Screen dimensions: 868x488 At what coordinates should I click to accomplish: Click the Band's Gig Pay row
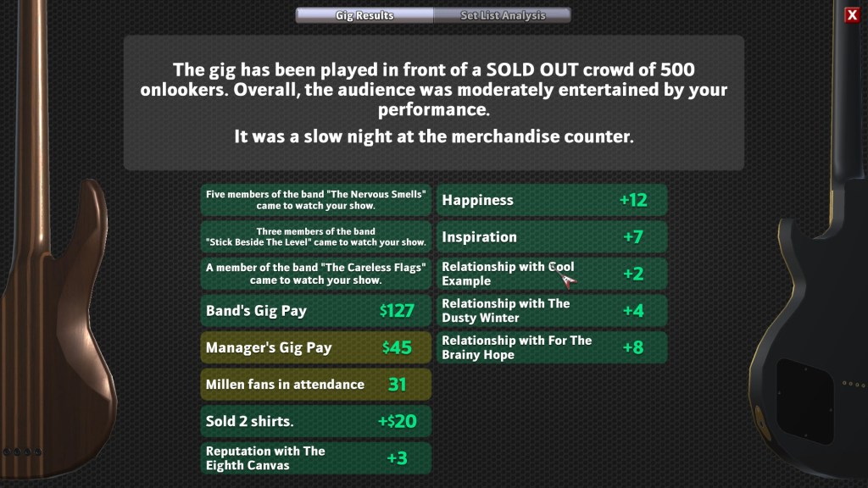315,311
